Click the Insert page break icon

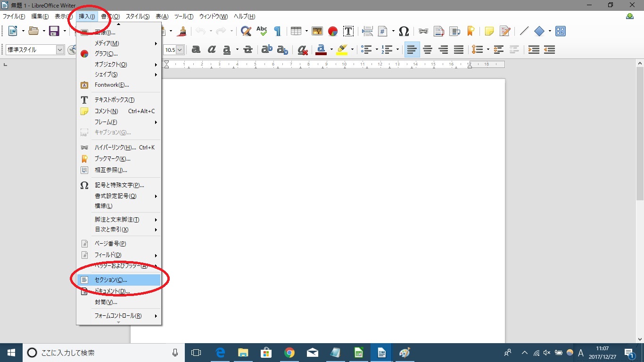(x=368, y=31)
